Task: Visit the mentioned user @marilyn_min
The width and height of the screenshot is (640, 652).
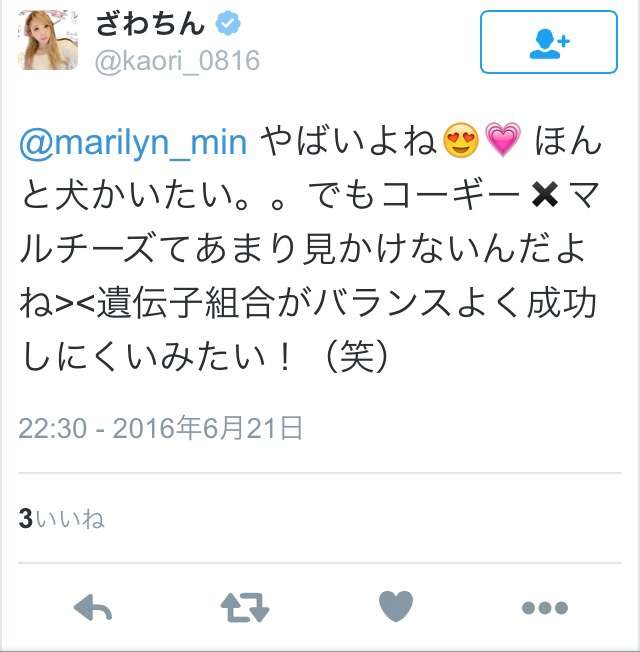Action: click(x=133, y=142)
